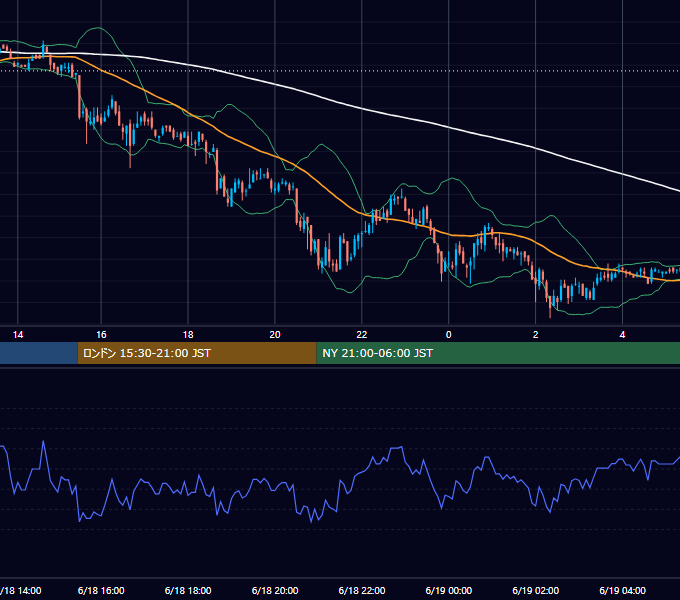The height and width of the screenshot is (600, 680).
Task: Click the 6/18 20:00 date label
Action: (x=275, y=590)
